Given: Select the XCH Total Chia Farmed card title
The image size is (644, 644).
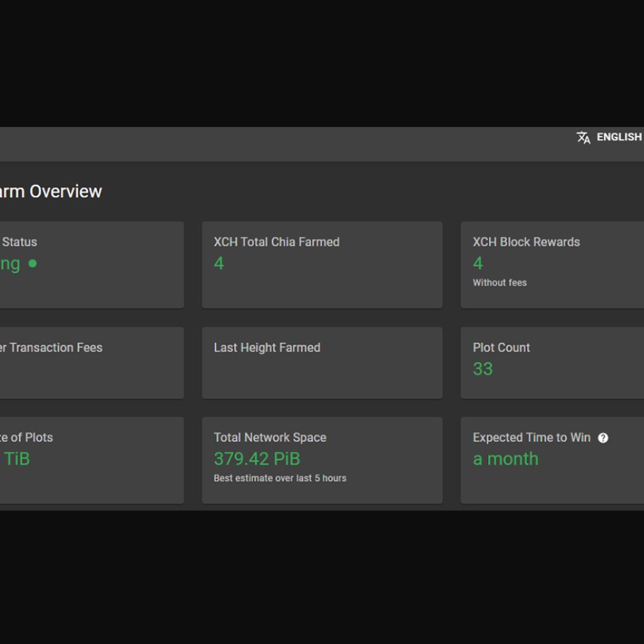Looking at the screenshot, I should pos(276,242).
